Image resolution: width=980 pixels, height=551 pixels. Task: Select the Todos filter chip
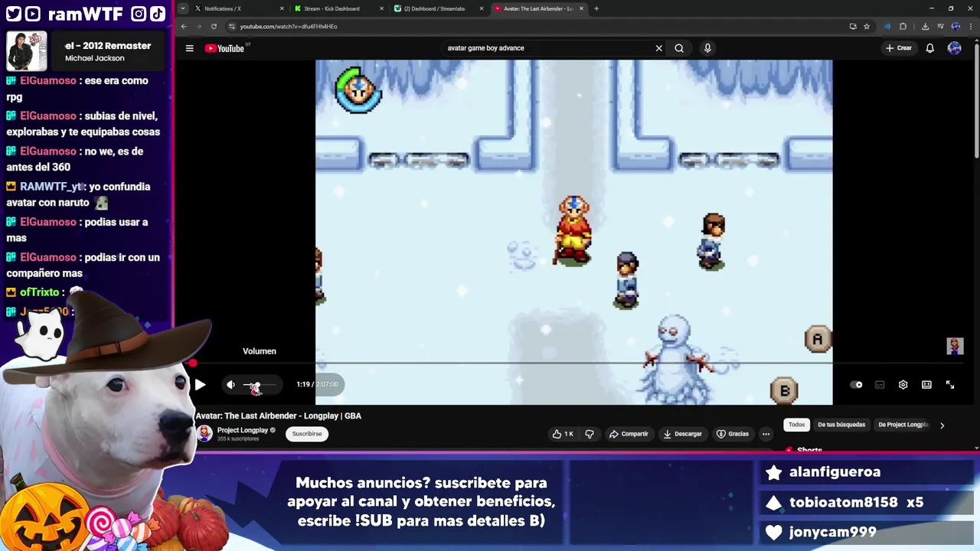(797, 425)
